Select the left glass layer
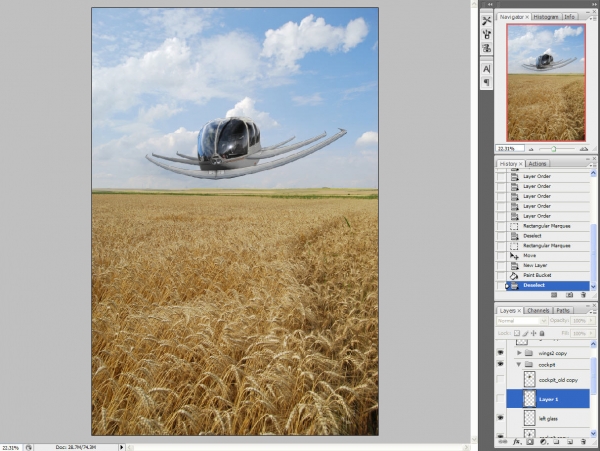The image size is (600, 451). point(548,418)
